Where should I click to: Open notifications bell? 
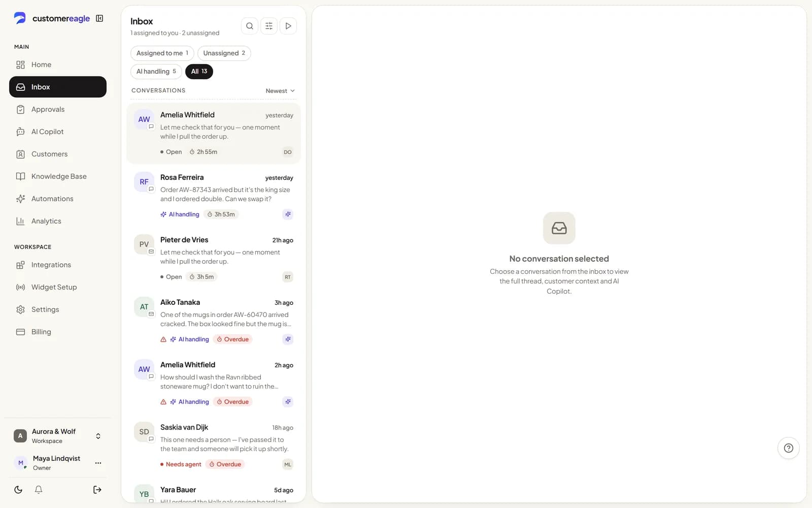click(x=39, y=490)
